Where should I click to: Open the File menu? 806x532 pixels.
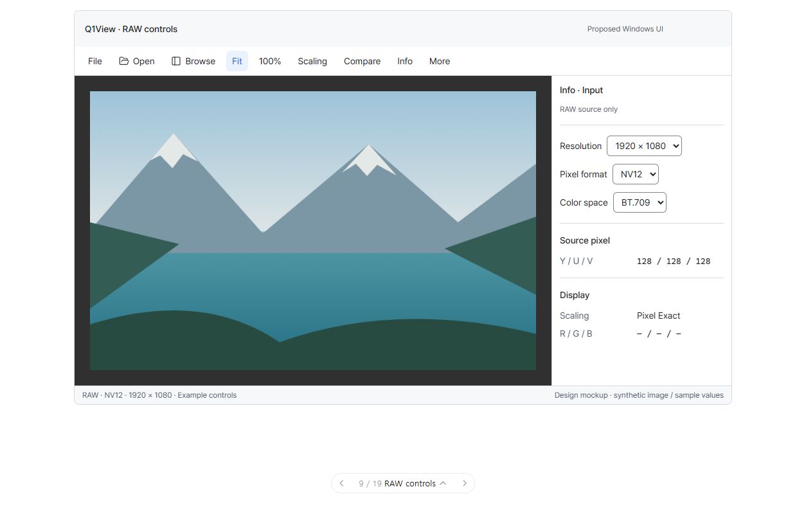click(x=95, y=61)
